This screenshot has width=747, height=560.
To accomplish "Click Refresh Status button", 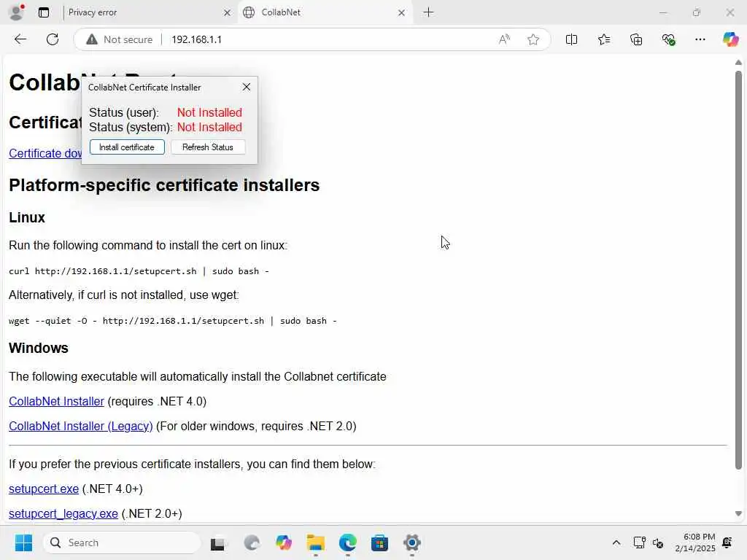I will pyautogui.click(x=208, y=147).
